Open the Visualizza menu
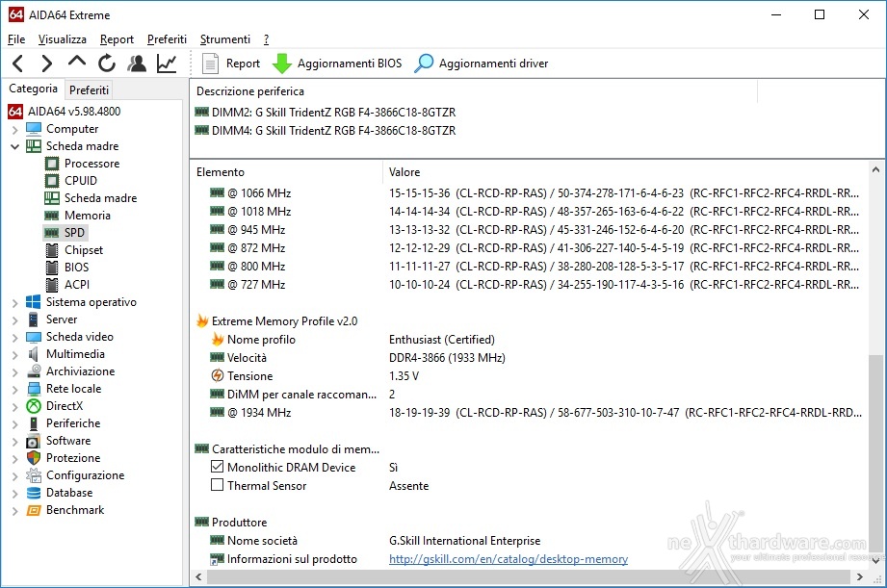This screenshot has height=588, width=887. 63,39
